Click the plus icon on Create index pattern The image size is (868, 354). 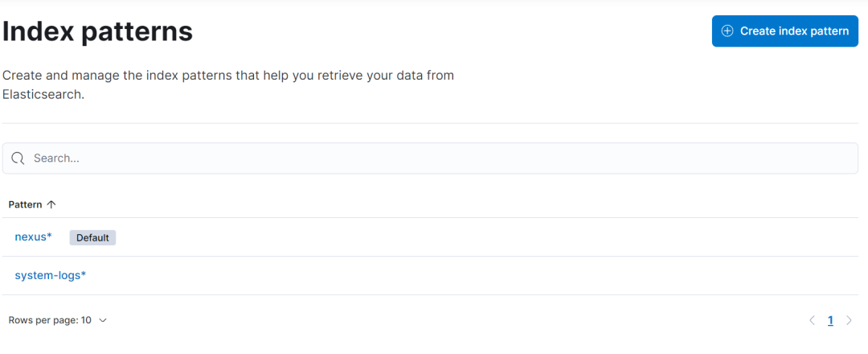727,31
